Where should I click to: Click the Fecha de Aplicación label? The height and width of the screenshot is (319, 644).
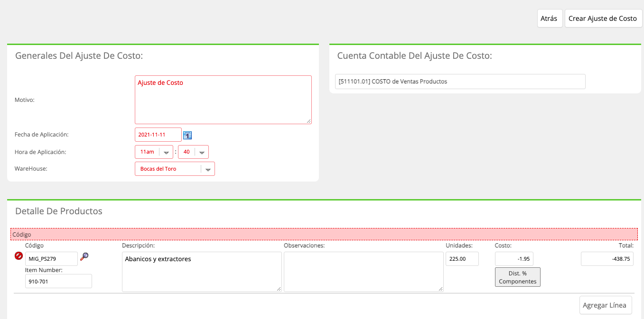click(x=42, y=135)
